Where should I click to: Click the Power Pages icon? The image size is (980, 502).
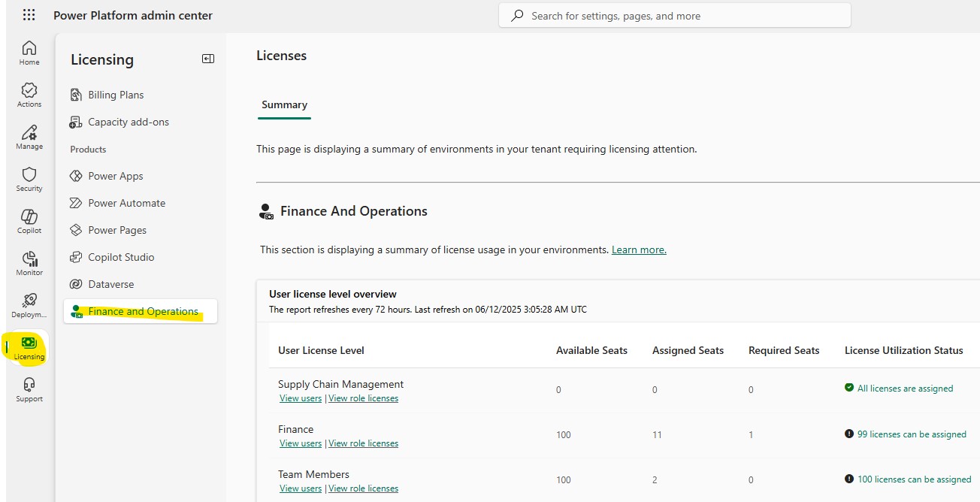(x=75, y=230)
